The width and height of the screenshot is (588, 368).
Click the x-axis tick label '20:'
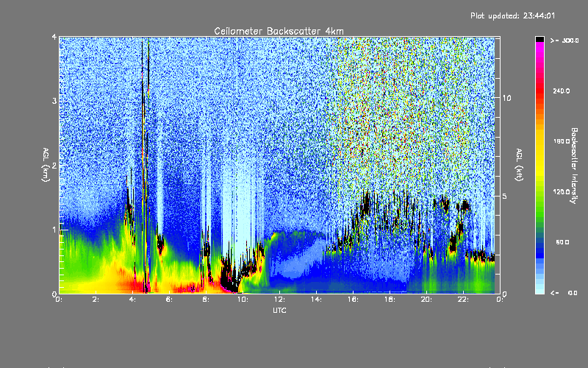pyautogui.click(x=426, y=300)
